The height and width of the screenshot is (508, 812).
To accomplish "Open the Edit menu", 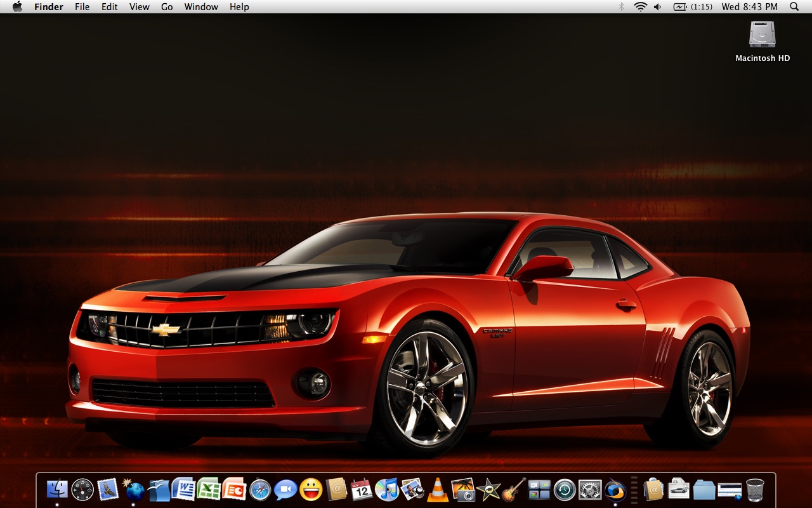I will tap(110, 7).
